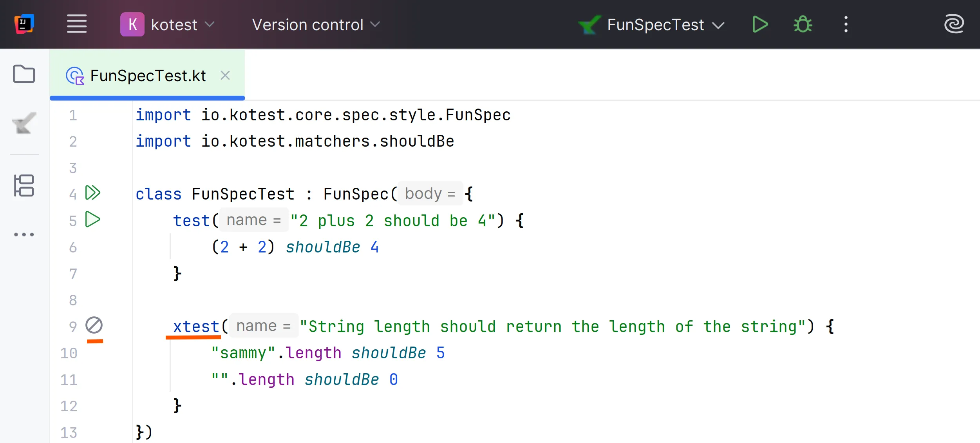980x443 pixels.
Task: Click the disabled test gutter icon
Action: coord(94,325)
